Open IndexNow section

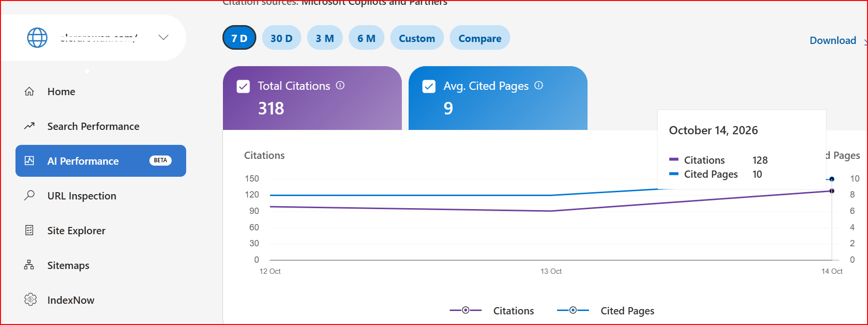[71, 300]
